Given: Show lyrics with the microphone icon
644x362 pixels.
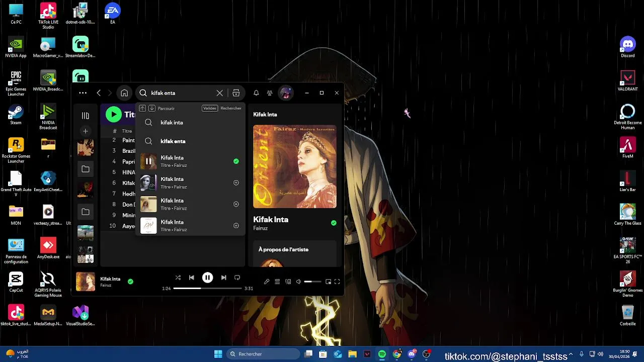Looking at the screenshot, I should coord(267,282).
